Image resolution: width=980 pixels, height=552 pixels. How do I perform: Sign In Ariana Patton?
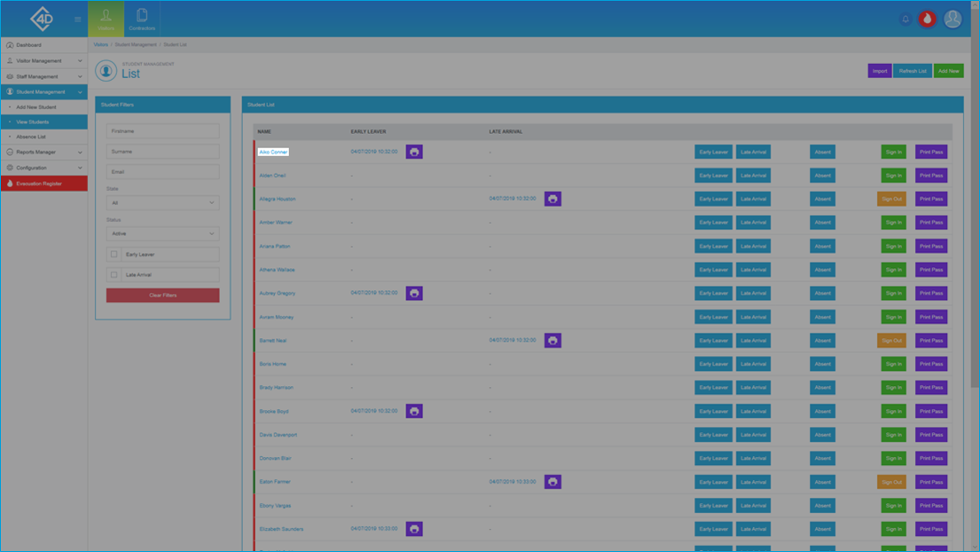pyautogui.click(x=894, y=247)
